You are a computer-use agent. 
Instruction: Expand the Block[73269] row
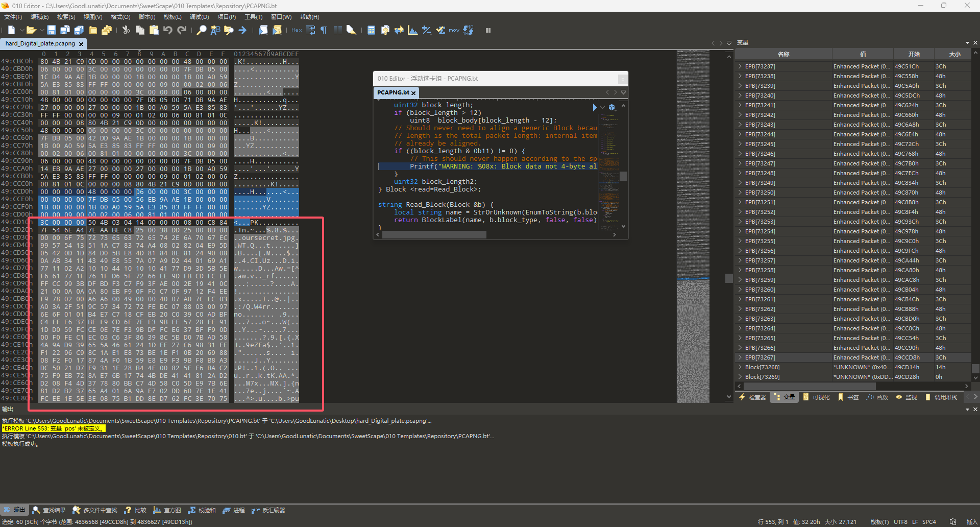click(740, 377)
